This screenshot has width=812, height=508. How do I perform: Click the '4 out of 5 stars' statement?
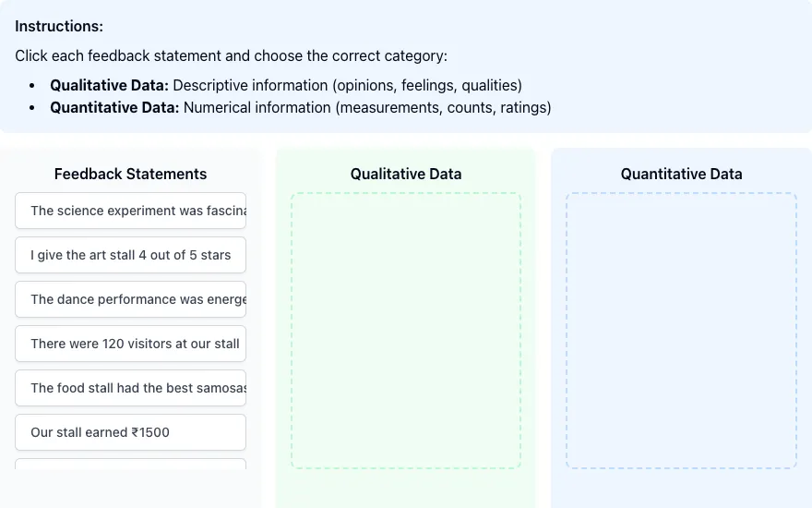point(130,255)
